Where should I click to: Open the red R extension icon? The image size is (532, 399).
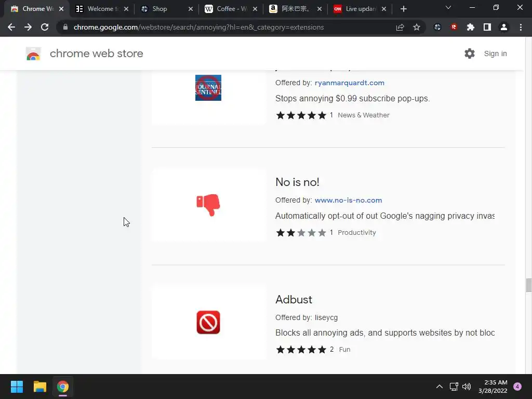click(454, 27)
